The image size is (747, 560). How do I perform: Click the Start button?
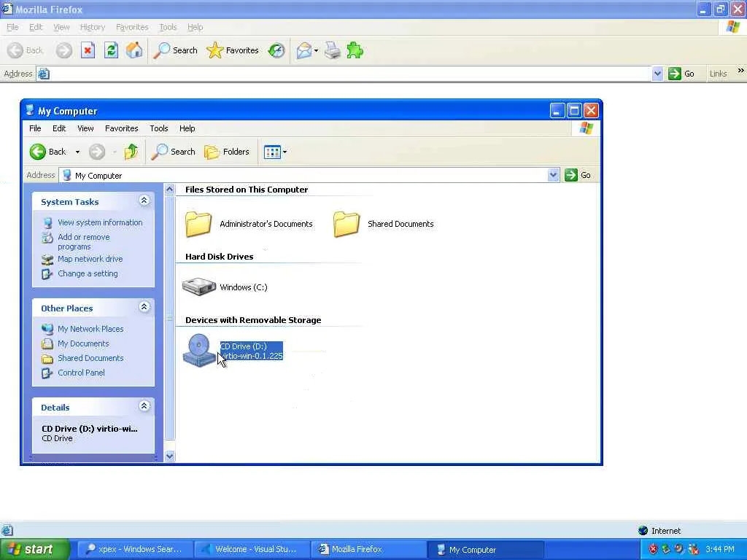35,550
